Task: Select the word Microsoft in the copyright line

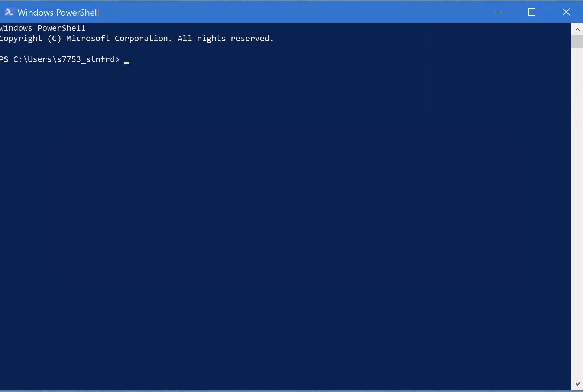Action: click(x=88, y=38)
